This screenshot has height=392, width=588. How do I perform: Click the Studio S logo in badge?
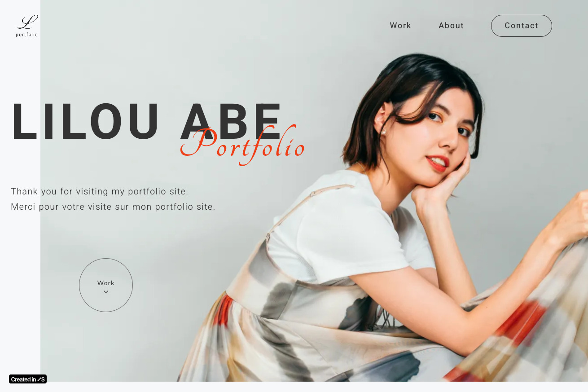click(41, 379)
